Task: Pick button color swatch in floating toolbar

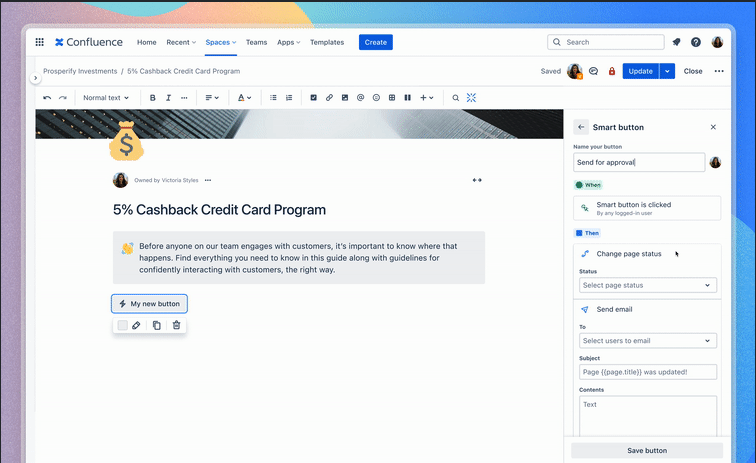Action: point(122,325)
